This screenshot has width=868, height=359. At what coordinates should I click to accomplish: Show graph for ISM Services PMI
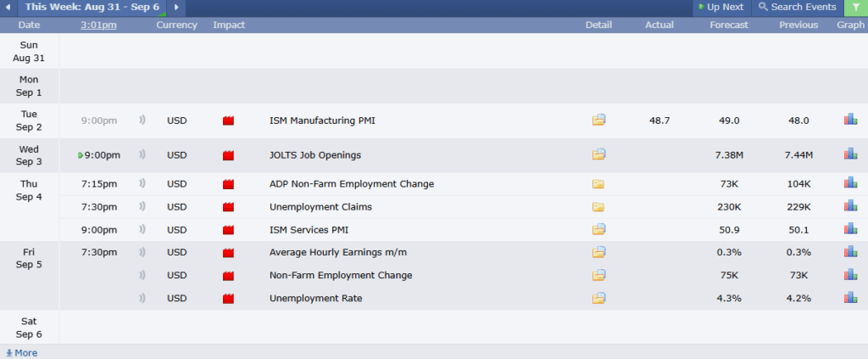850,229
